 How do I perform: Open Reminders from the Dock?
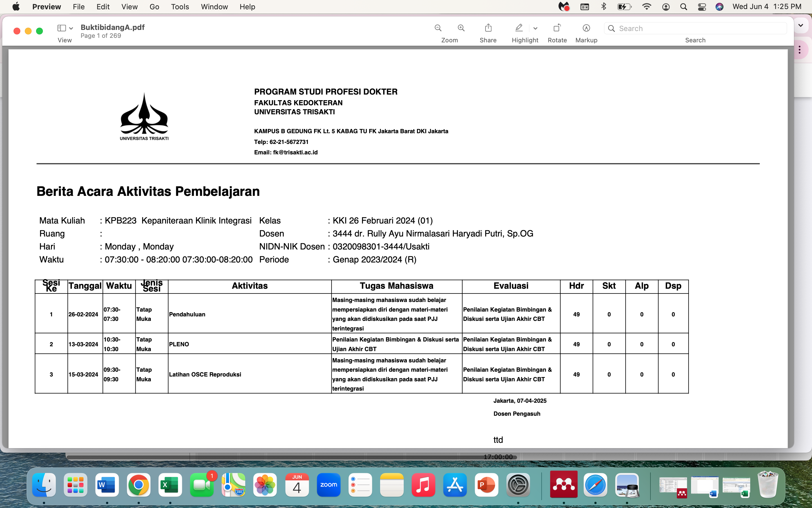coord(360,485)
